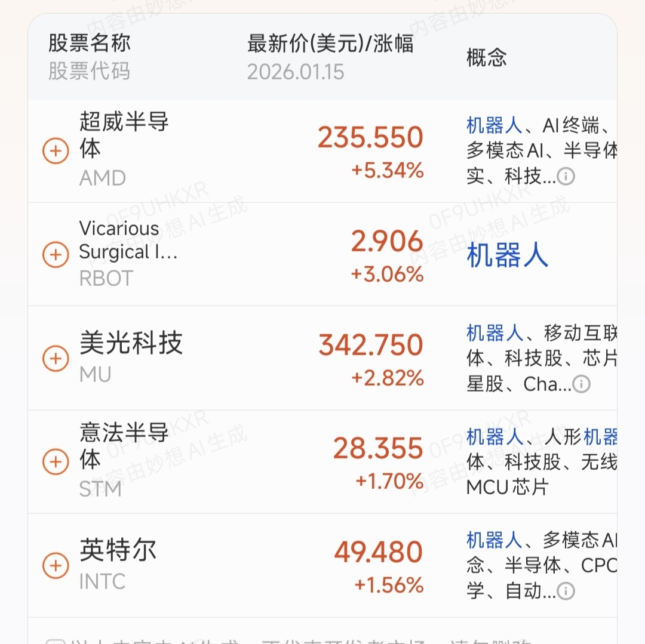Tap plus icon next to RBOT

[56, 254]
